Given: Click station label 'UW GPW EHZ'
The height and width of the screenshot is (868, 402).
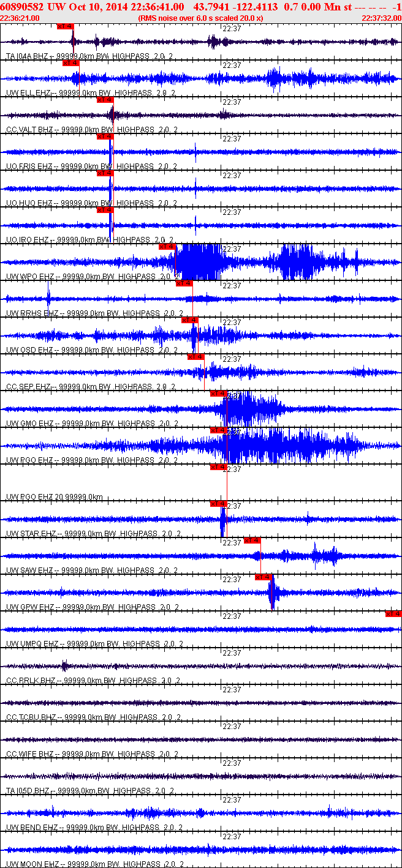Looking at the screenshot, I should point(30,607).
